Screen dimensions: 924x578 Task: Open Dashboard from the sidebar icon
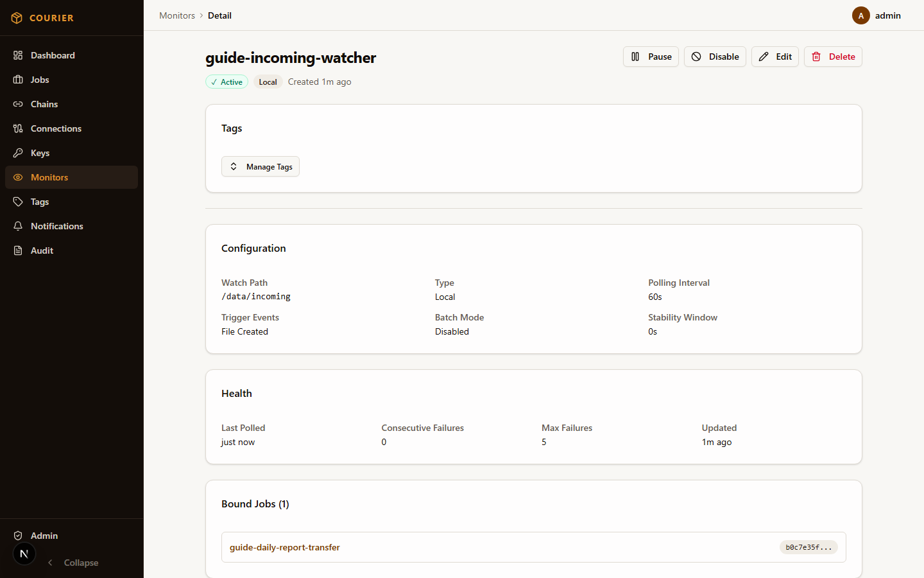[x=18, y=55]
